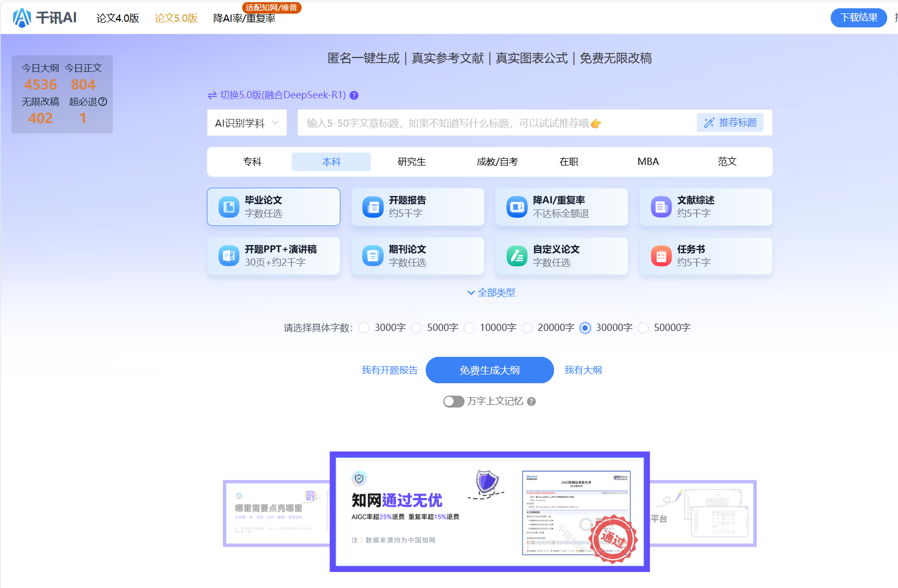Click the 推荐标题 button

click(x=730, y=123)
